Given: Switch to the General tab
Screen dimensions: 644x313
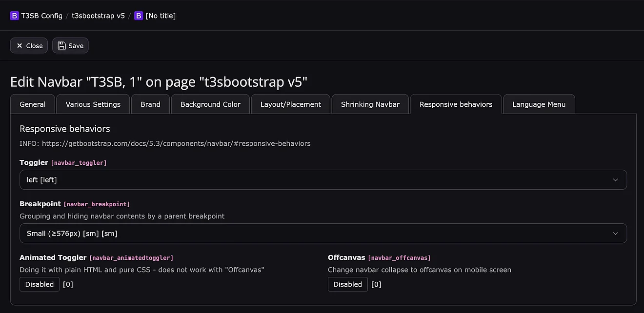Looking at the screenshot, I should pos(33,104).
